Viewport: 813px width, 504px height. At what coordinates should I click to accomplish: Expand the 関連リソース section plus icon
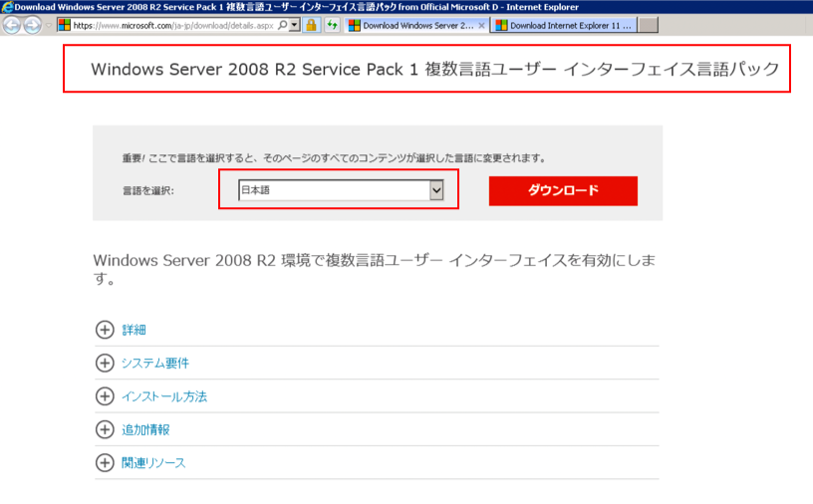[105, 462]
